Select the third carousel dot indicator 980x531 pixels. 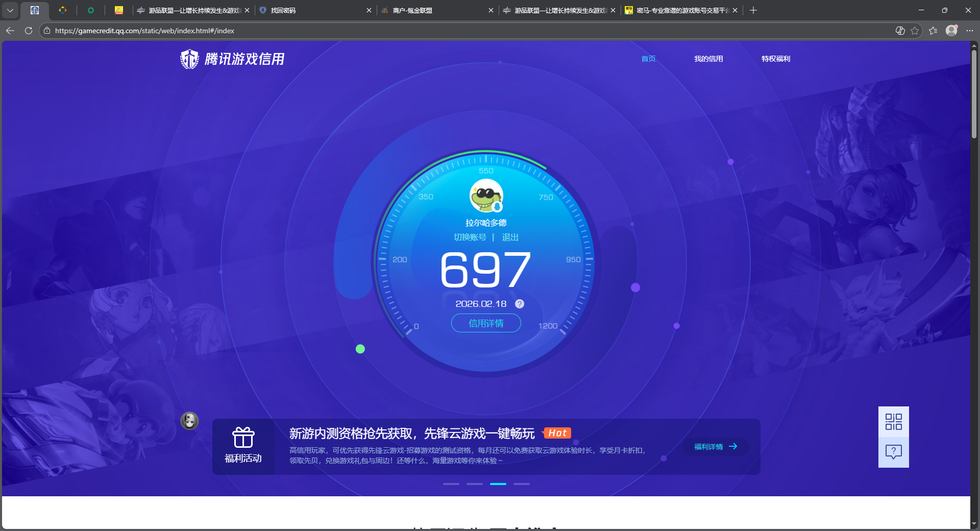pyautogui.click(x=498, y=484)
